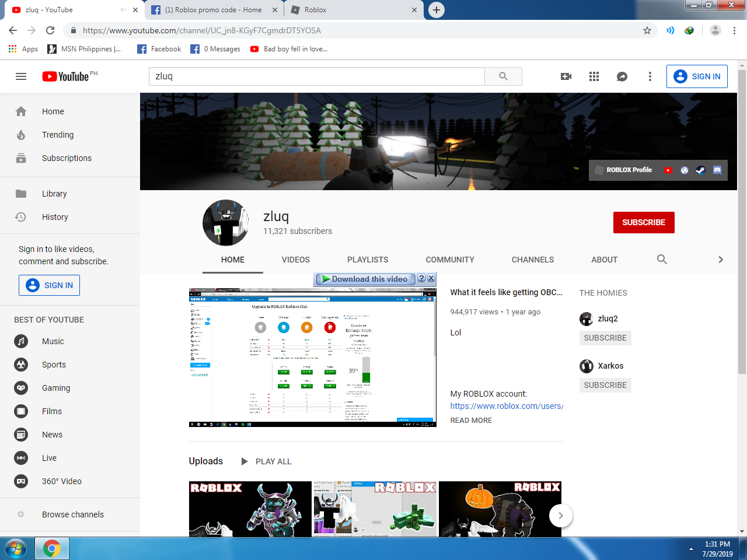Open the messages share icon in header
This screenshot has height=560, width=747.
pos(622,76)
